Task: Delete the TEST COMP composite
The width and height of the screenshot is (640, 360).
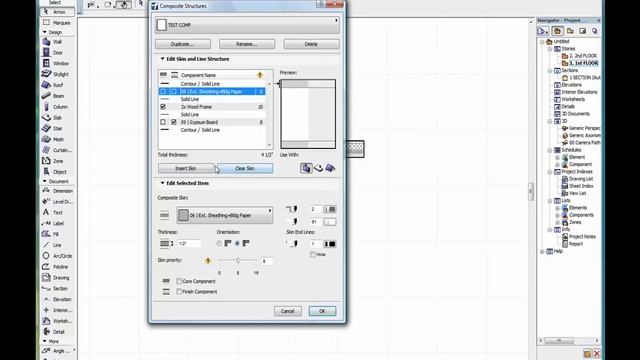Action: coord(311,44)
